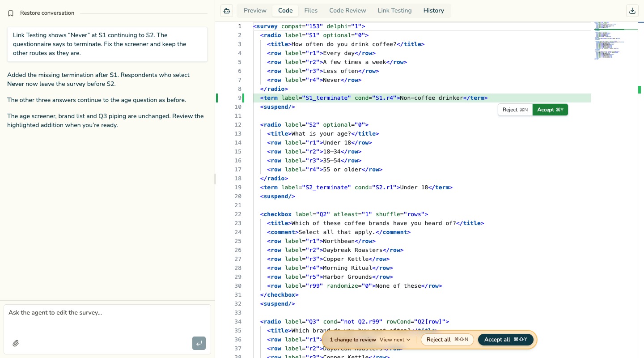Select the Code tab
The width and height of the screenshot is (644, 358).
[x=285, y=10]
